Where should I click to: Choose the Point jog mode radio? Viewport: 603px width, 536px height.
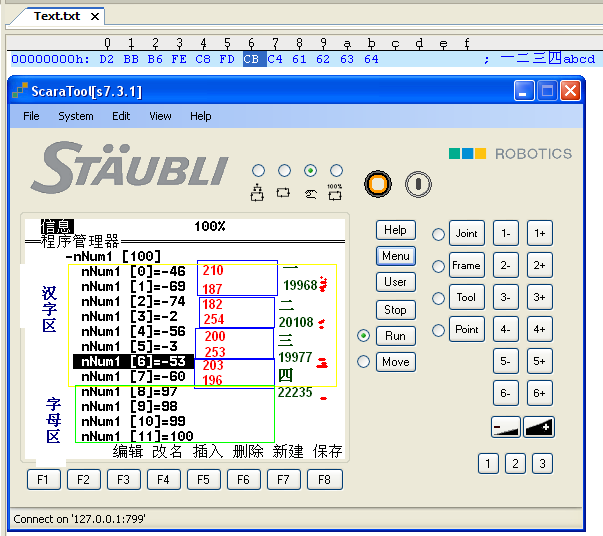point(438,330)
